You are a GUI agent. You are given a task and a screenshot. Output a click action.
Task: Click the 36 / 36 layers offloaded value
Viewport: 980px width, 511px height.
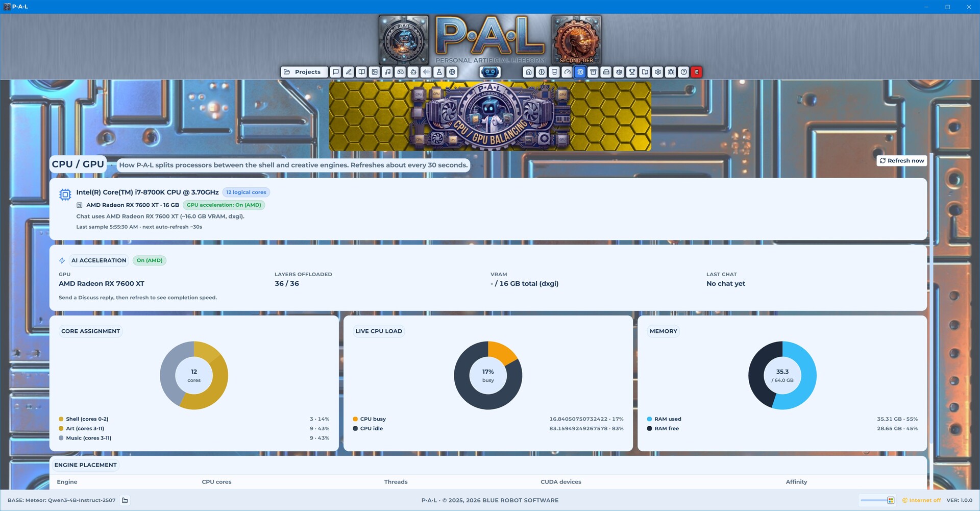pyautogui.click(x=287, y=284)
